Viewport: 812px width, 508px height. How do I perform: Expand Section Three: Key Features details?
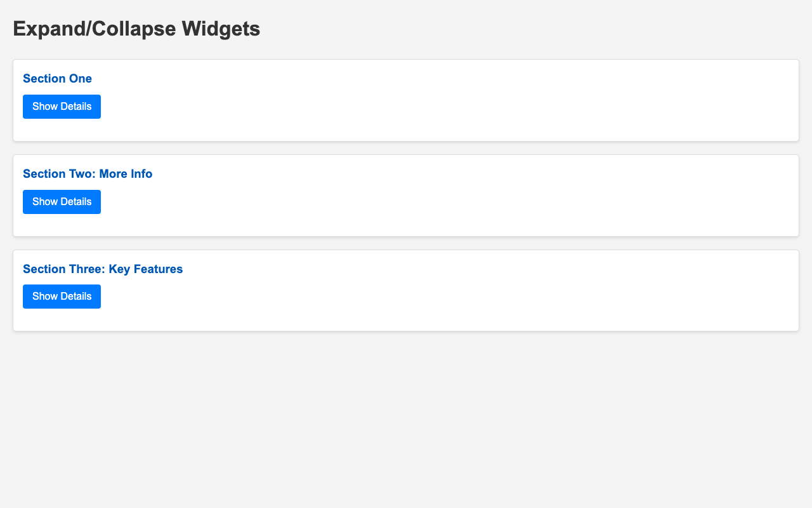point(62,297)
